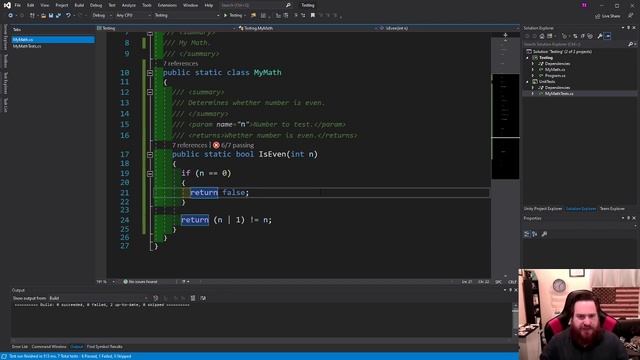Click the Categorized icon in the Properties panel
The image size is (640, 360).
527,234
